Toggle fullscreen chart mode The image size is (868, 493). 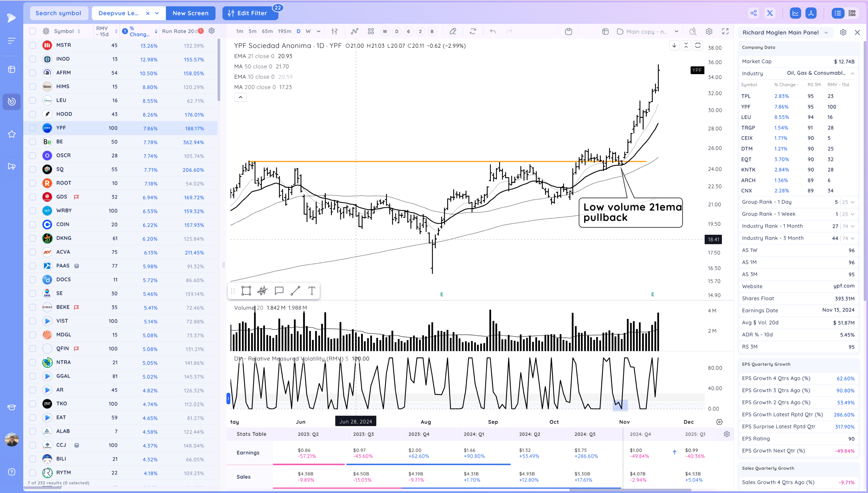725,31
